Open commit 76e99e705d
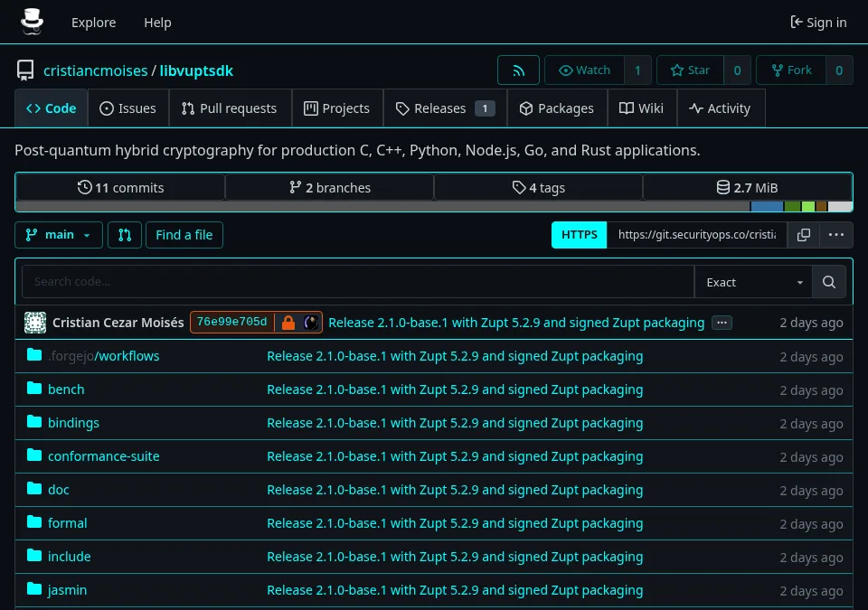This screenshot has width=868, height=610. [x=232, y=322]
